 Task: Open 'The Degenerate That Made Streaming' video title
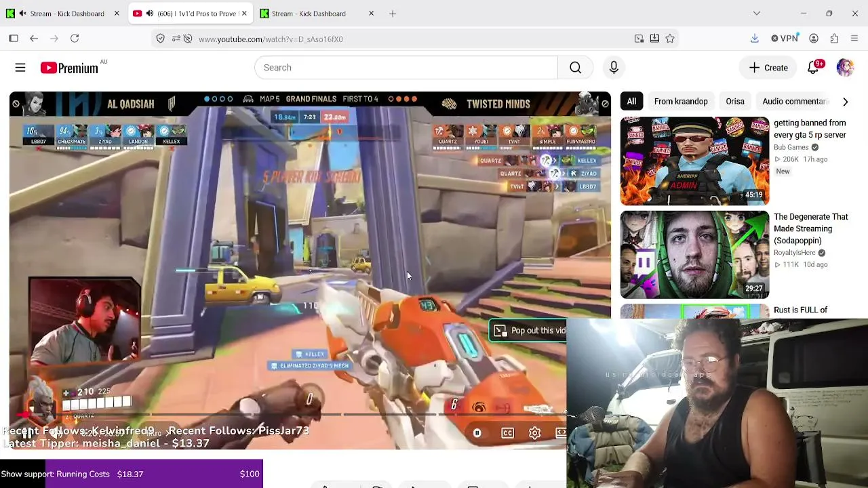pyautogui.click(x=811, y=228)
